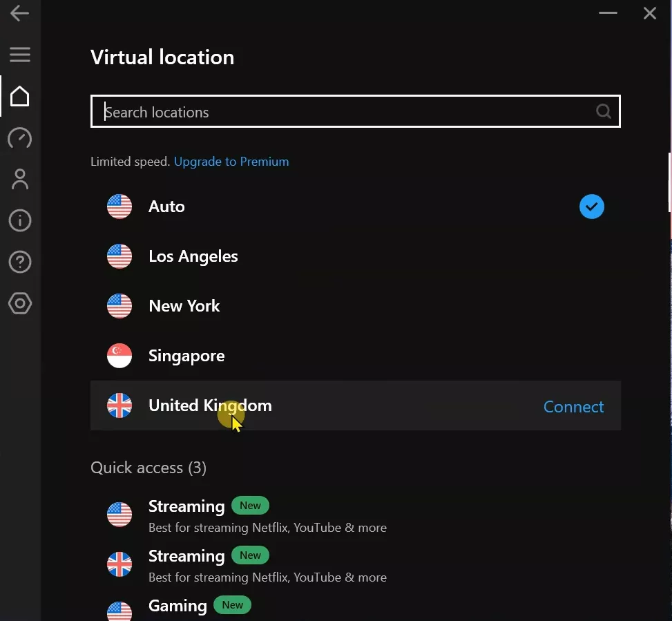Click the Upgrade to Premium link
This screenshot has height=621, width=672.
coord(231,161)
